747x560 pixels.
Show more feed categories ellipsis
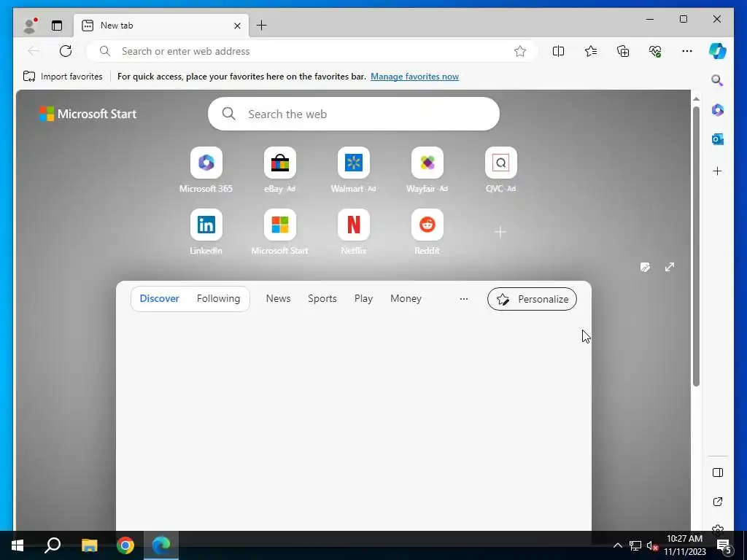tap(463, 298)
